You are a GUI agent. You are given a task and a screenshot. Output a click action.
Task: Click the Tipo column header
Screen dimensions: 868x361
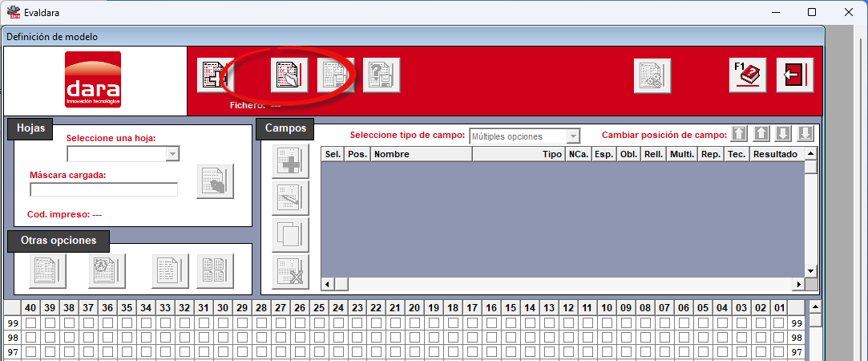519,154
